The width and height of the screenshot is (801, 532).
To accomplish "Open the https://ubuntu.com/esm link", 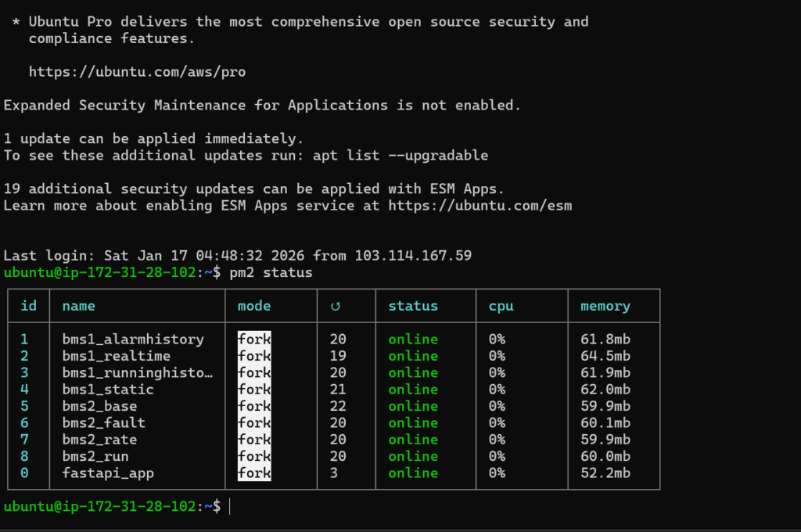I will (x=480, y=206).
